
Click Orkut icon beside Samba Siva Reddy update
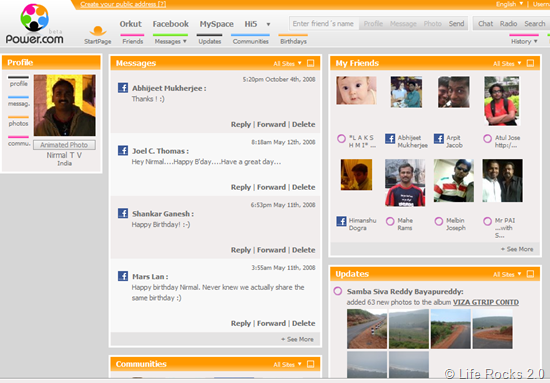(x=338, y=291)
